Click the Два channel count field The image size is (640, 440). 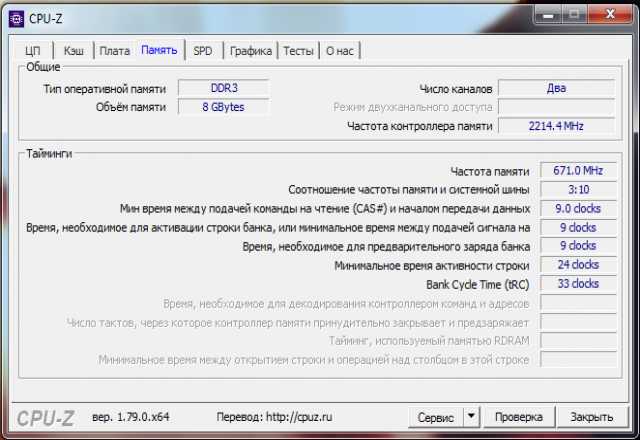[556, 88]
